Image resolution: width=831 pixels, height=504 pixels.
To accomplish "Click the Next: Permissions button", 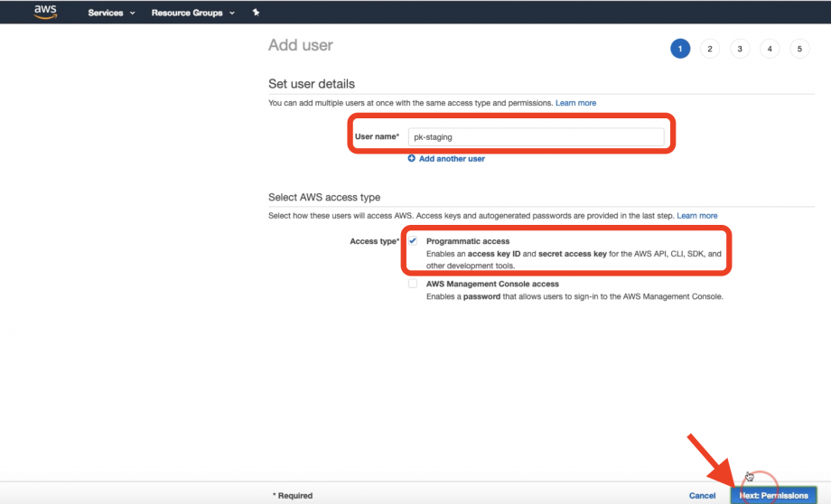I will (773, 495).
